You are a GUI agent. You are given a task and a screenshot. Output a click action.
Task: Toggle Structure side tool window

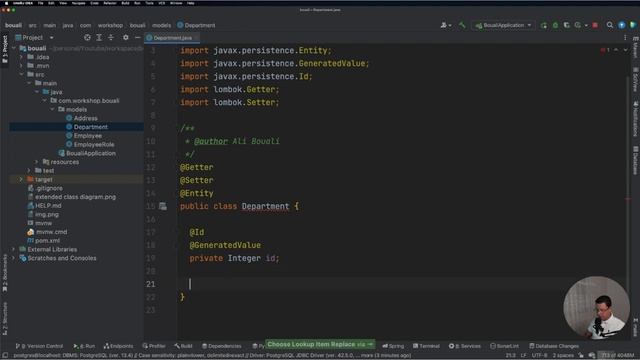click(5, 319)
